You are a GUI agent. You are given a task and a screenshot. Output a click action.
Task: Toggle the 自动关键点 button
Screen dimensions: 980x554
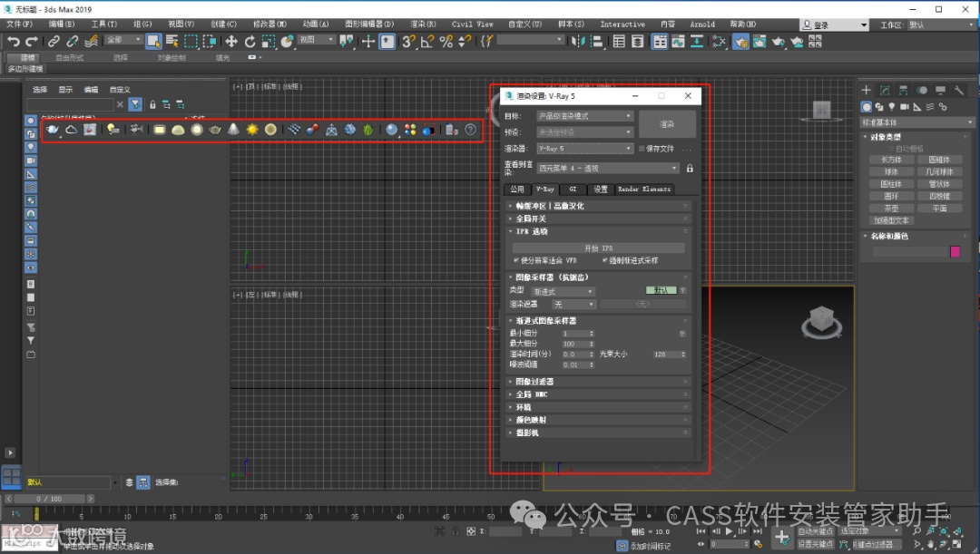click(816, 531)
